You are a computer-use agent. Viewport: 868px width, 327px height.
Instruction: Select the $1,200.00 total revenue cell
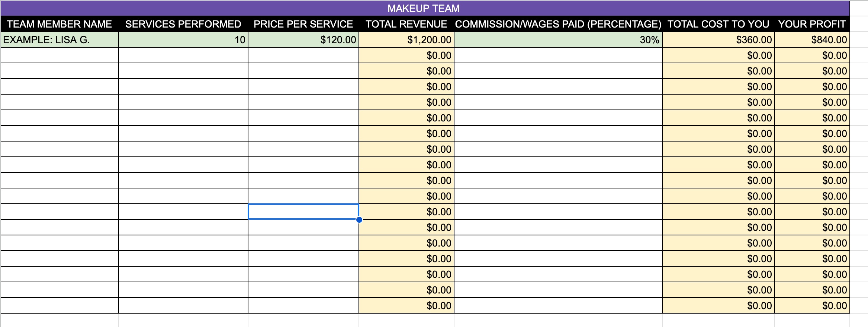point(406,40)
